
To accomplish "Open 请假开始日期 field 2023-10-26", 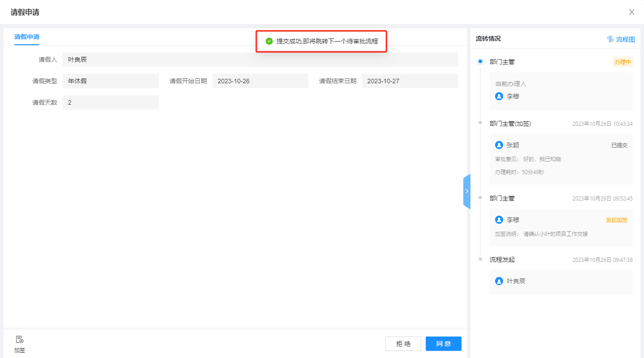I will [260, 81].
